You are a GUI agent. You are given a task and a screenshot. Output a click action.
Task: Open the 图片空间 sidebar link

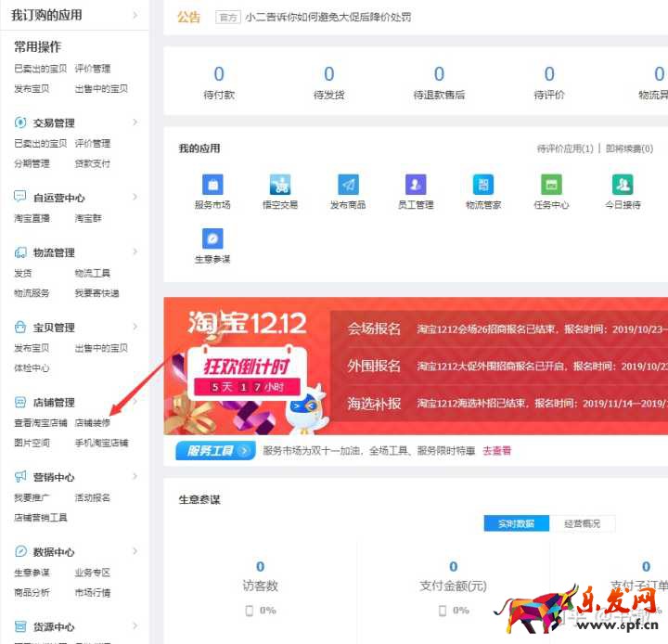pyautogui.click(x=32, y=443)
